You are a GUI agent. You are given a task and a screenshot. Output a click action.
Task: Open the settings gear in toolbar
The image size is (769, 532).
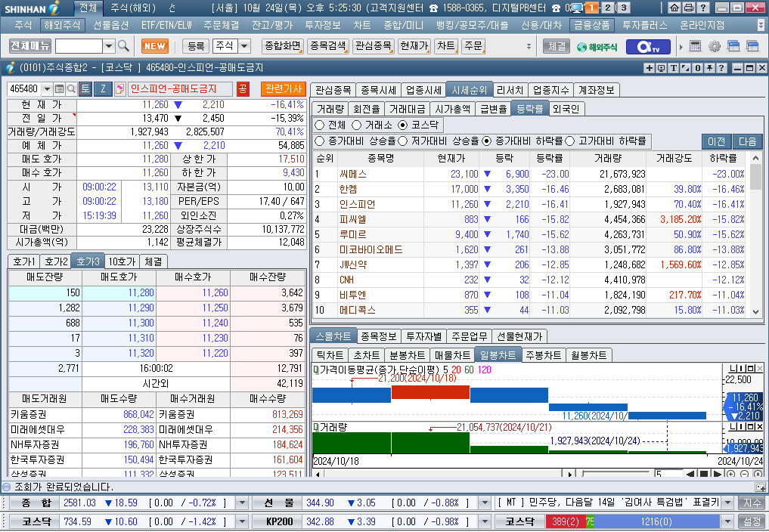click(714, 46)
